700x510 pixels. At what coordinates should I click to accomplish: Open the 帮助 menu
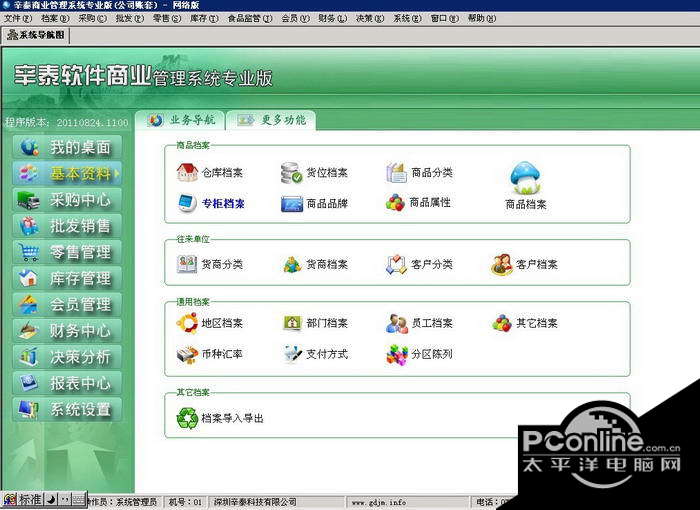(x=482, y=18)
